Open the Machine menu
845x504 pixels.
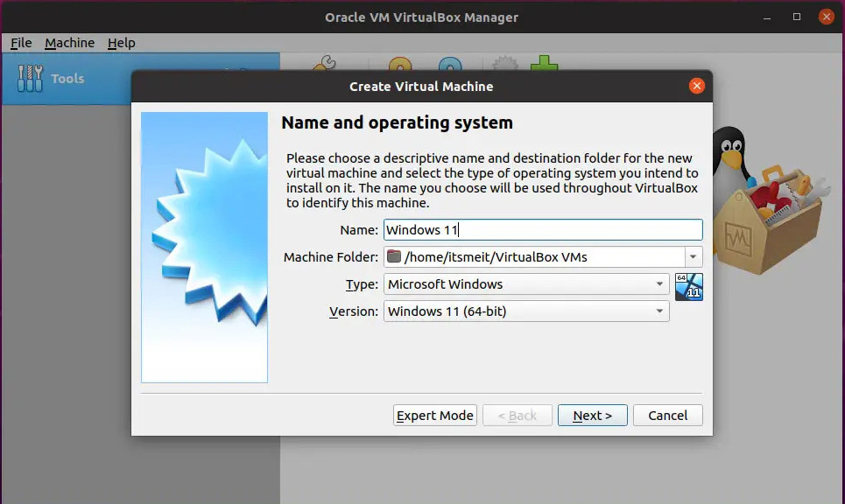[69, 42]
